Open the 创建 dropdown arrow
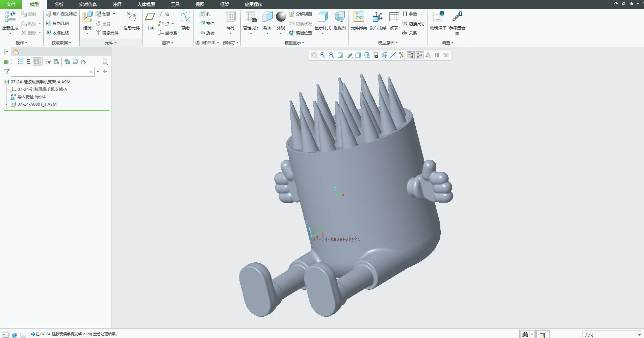The height and width of the screenshot is (338, 644). click(114, 14)
